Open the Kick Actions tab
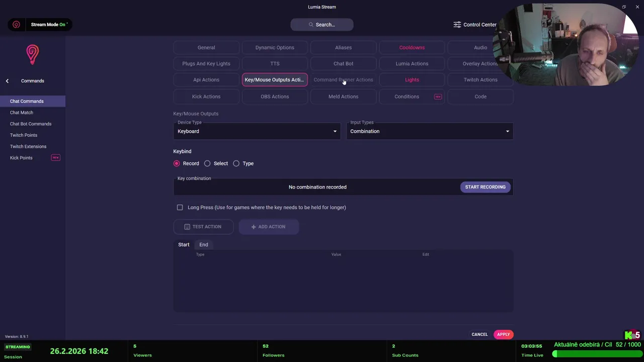Image resolution: width=644 pixels, height=362 pixels. (x=206, y=97)
